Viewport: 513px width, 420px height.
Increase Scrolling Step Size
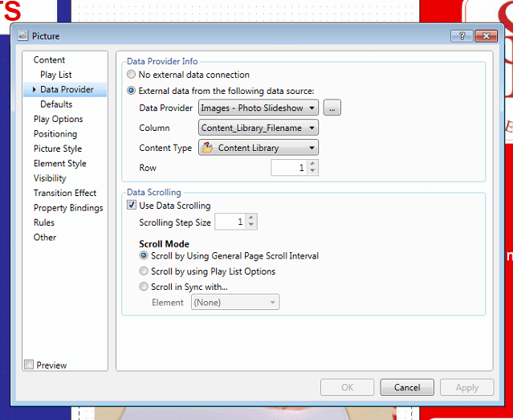(251, 218)
